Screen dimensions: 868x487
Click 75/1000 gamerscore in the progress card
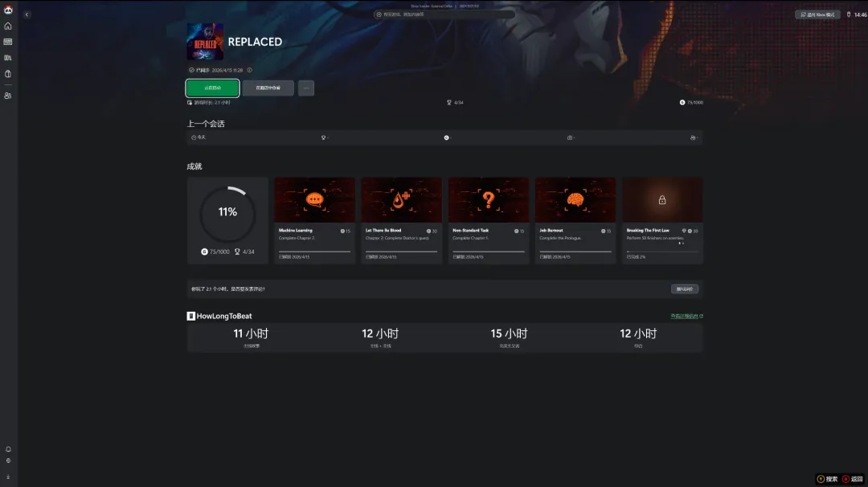[x=215, y=252]
